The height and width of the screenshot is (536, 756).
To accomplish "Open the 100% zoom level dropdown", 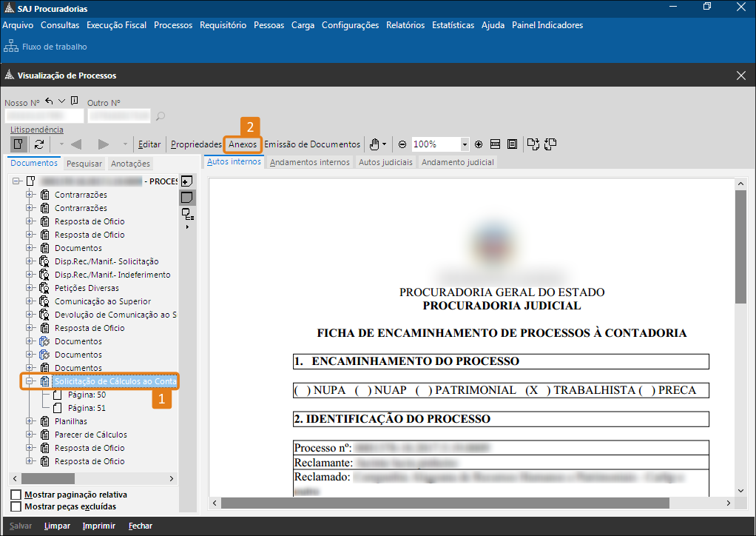I will click(465, 144).
